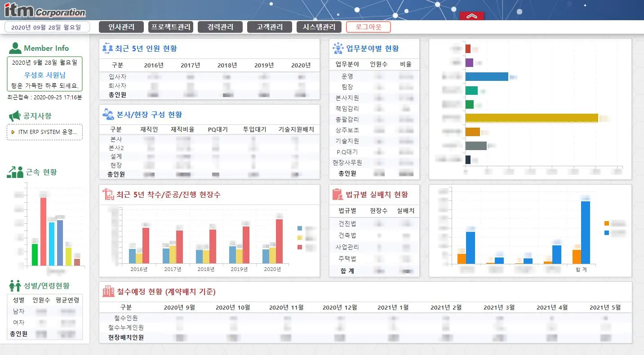This screenshot has height=355, width=644.
Task: Click the 우성호 사원님 name link
Action: point(44,75)
